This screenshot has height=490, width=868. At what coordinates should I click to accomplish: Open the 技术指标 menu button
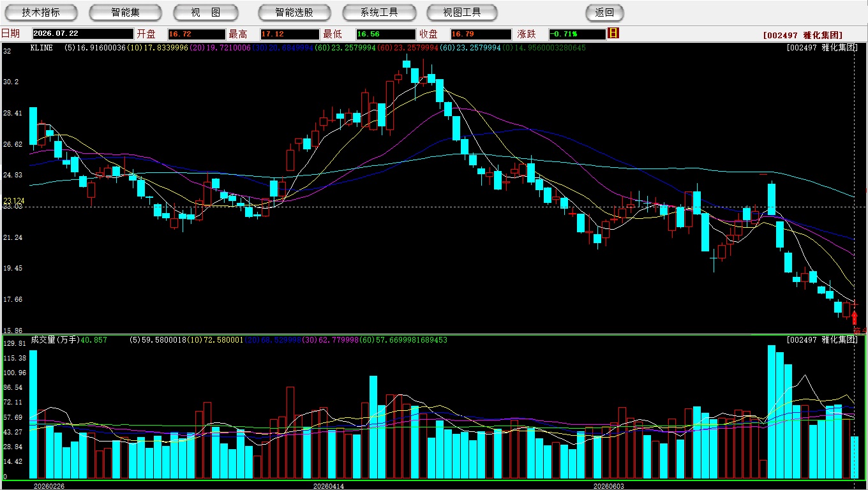[x=41, y=12]
